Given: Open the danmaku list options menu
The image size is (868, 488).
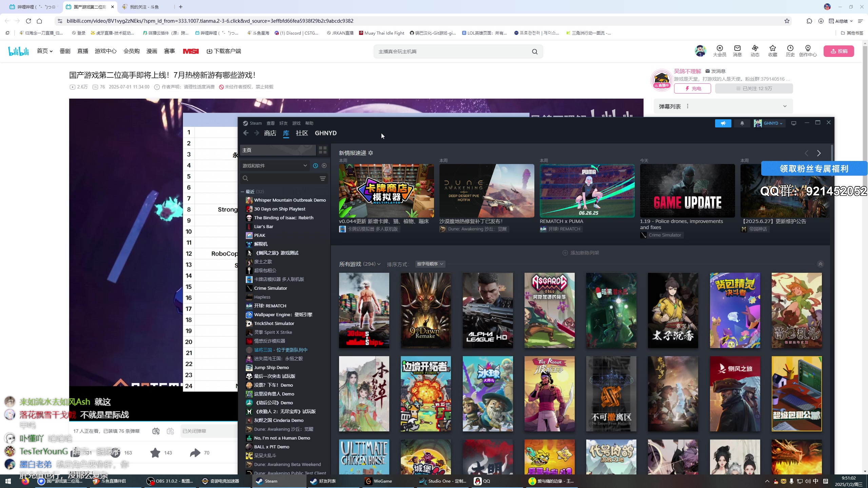Looking at the screenshot, I should (688, 106).
